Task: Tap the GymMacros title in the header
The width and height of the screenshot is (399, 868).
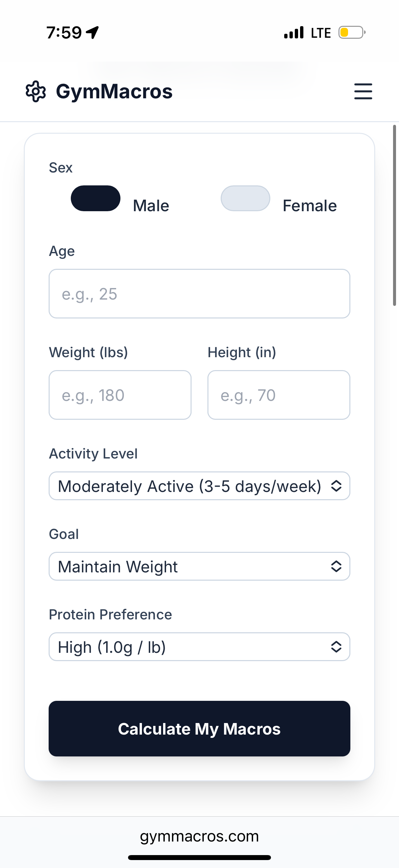Action: (113, 91)
